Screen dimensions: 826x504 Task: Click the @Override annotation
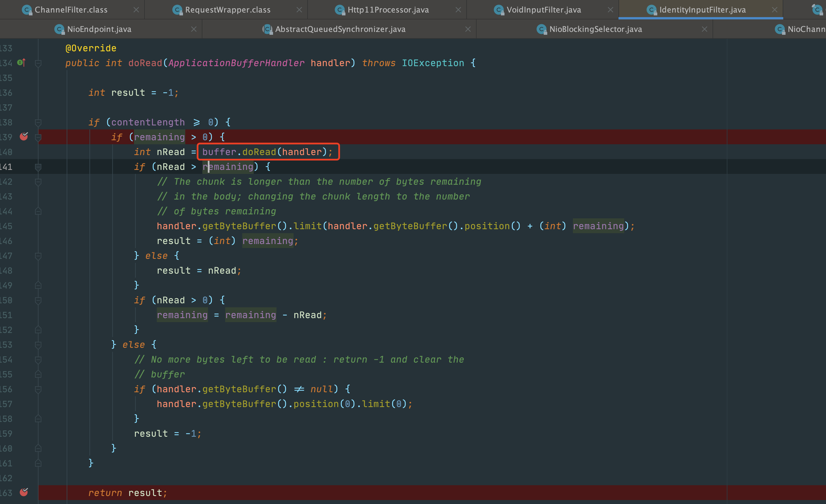pyautogui.click(x=91, y=48)
